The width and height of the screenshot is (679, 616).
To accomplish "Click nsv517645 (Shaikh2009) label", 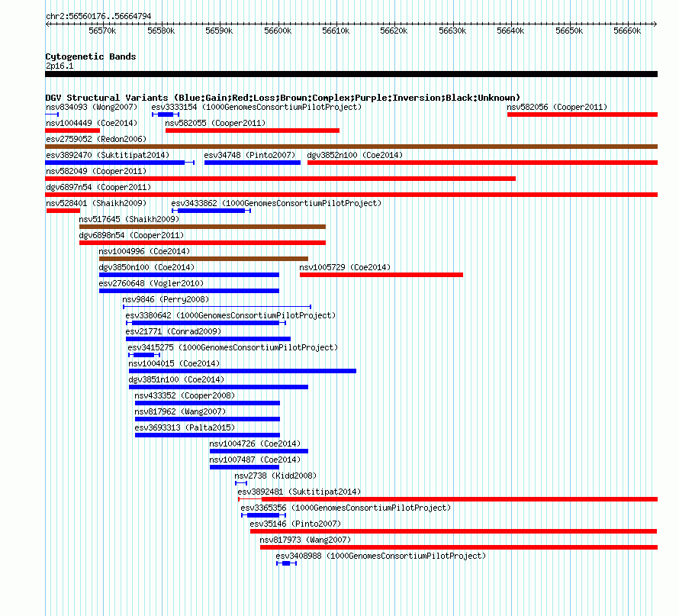I will (129, 219).
